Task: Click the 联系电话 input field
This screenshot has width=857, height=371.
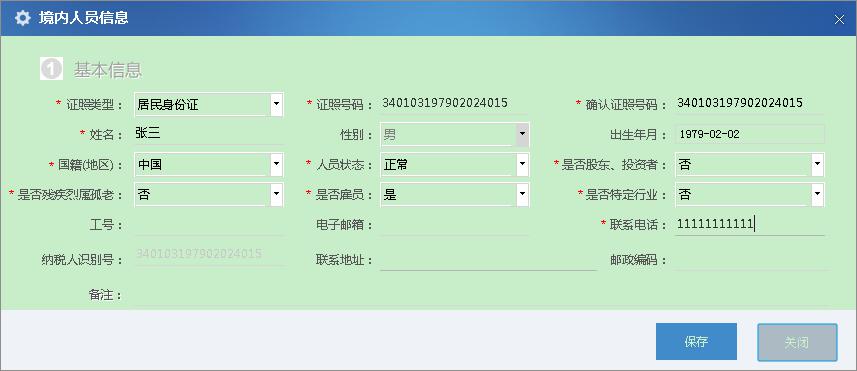Action: click(750, 225)
